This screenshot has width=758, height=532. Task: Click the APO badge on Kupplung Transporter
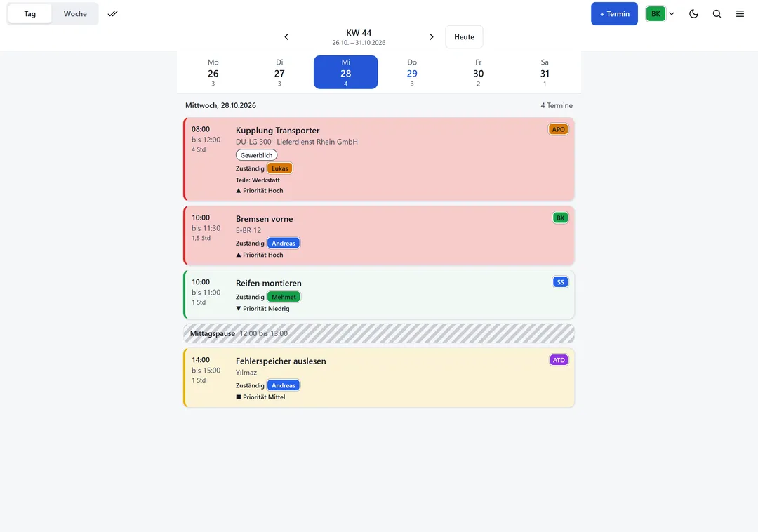[559, 130]
